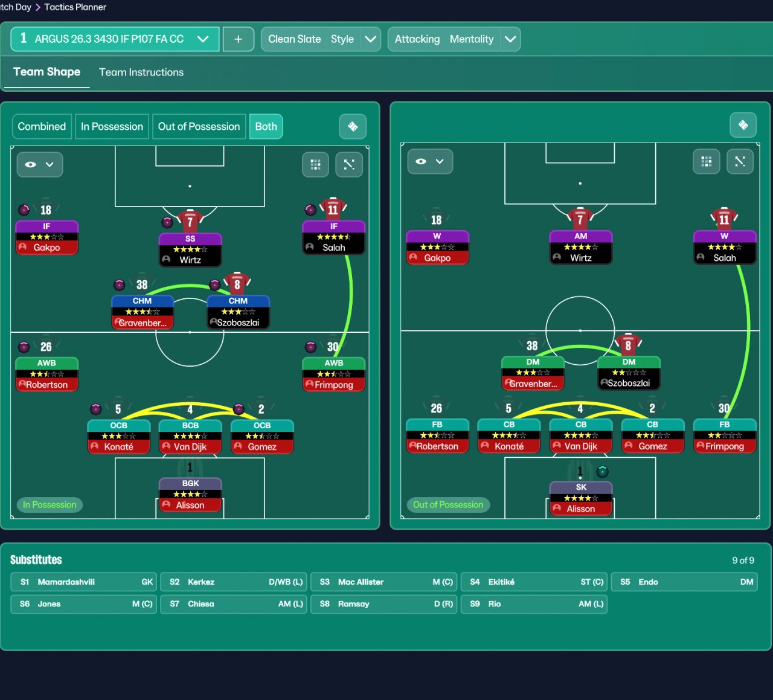Screen dimensions: 773x700
Task: Select Gakpo W card on the right pitch
Action: tap(437, 248)
